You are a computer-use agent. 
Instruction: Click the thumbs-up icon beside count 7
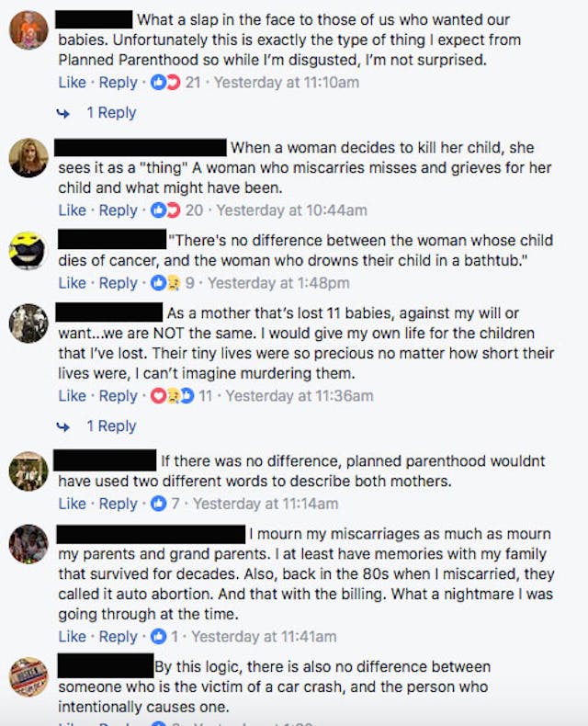tap(157, 504)
